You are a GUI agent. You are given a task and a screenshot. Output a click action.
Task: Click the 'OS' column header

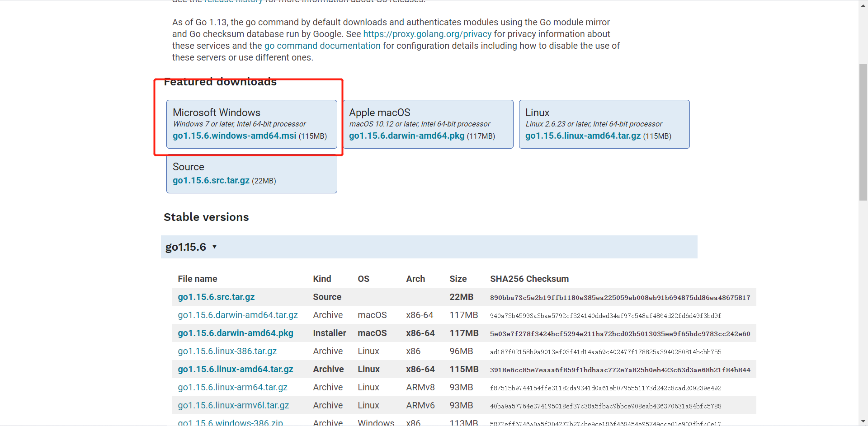(363, 279)
